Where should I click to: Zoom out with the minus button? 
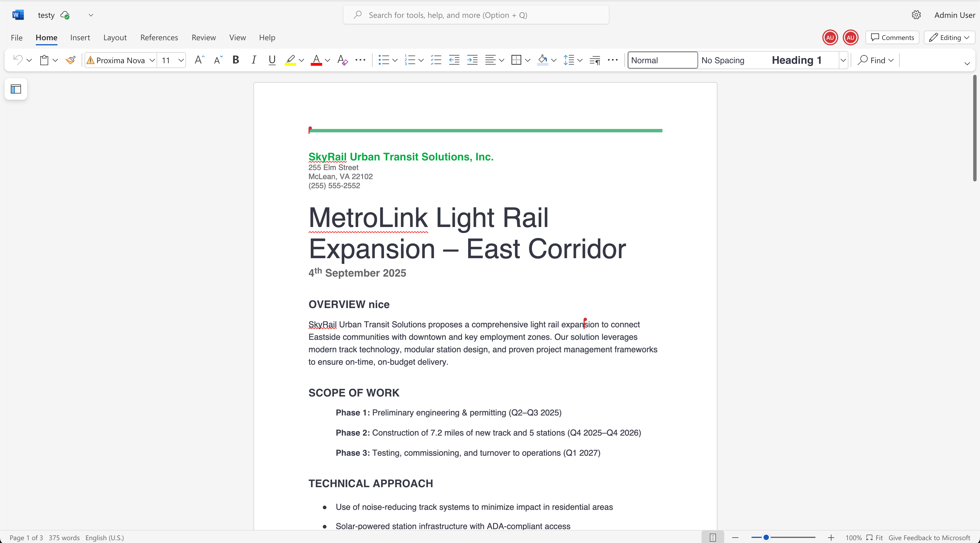coord(735,538)
